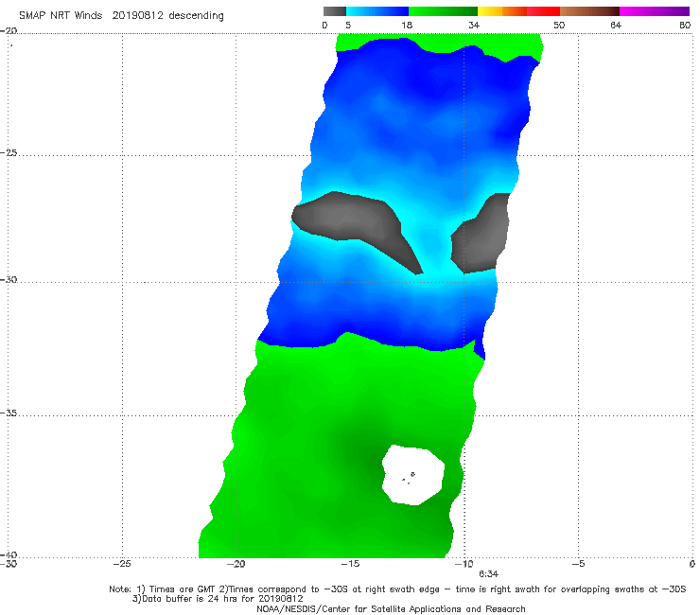Click the note '3)Data buffer is 24 hrs for 20190812'
Image resolution: width=700 pixels, height=615 pixels.
(218, 599)
